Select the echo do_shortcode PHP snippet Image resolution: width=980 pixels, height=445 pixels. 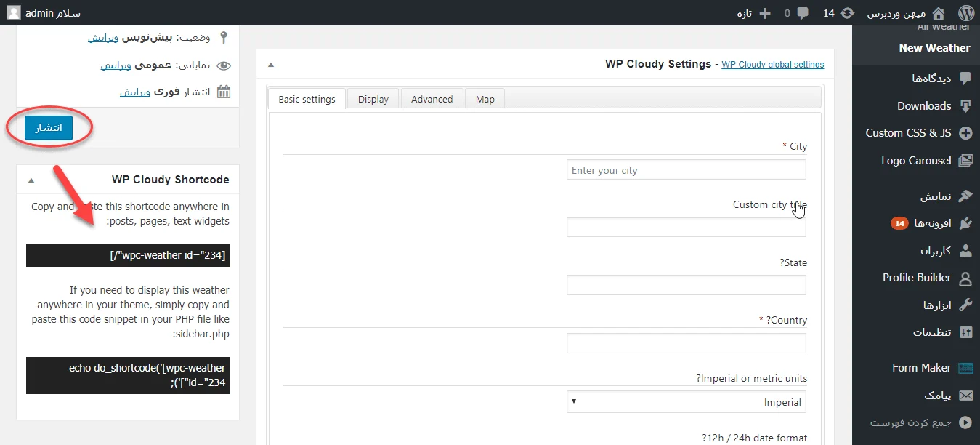click(128, 376)
